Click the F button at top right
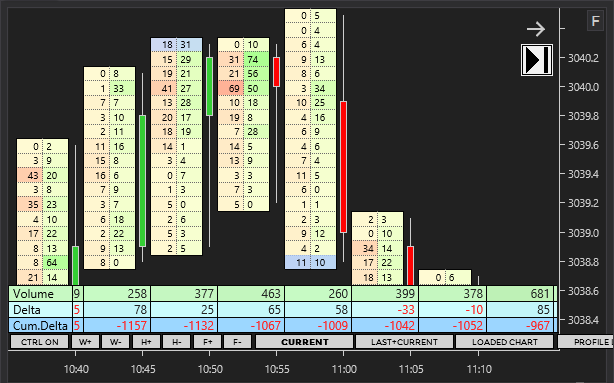The width and height of the screenshot is (614, 383). point(595,21)
